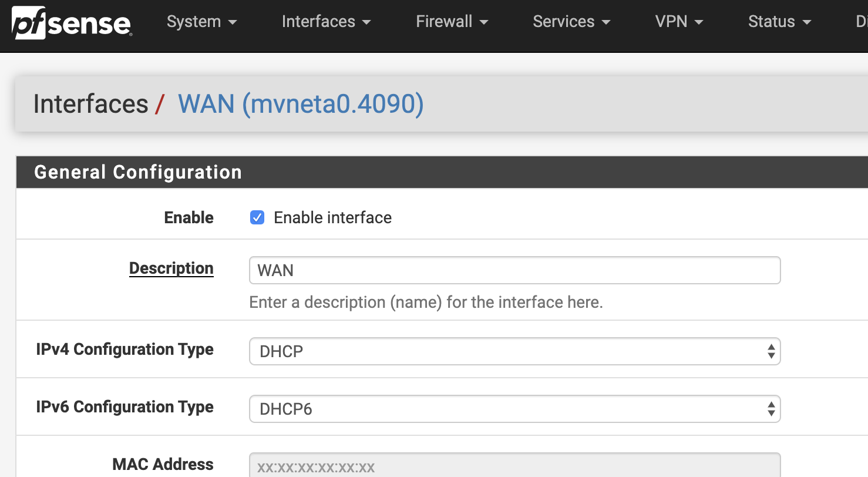Click the IPv6 dropdown stepper arrows
This screenshot has height=477, width=868.
click(770, 408)
